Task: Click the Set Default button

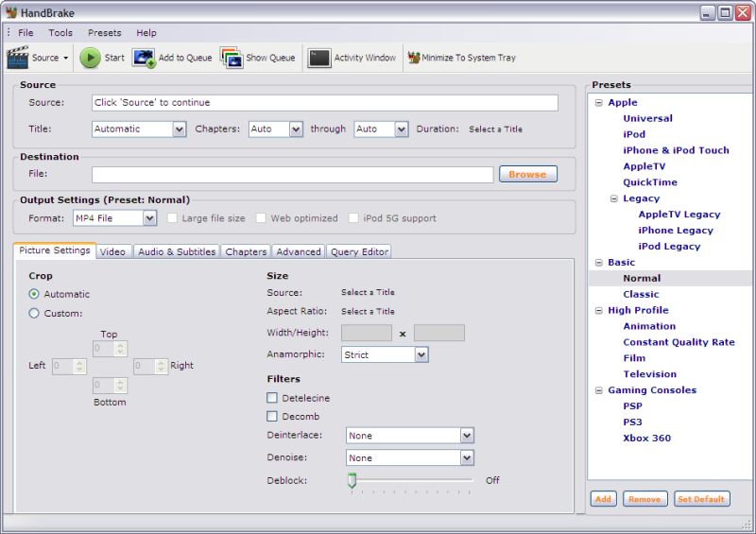Action: point(701,499)
